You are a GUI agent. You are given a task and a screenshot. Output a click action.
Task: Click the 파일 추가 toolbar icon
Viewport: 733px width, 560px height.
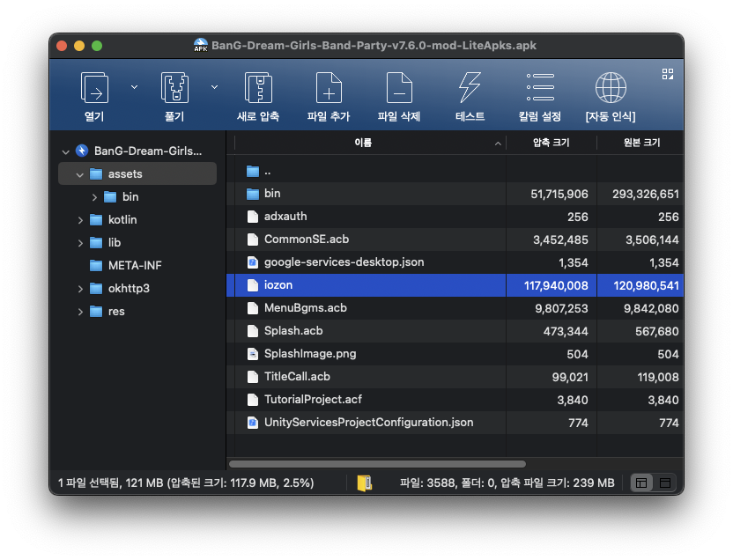329,88
